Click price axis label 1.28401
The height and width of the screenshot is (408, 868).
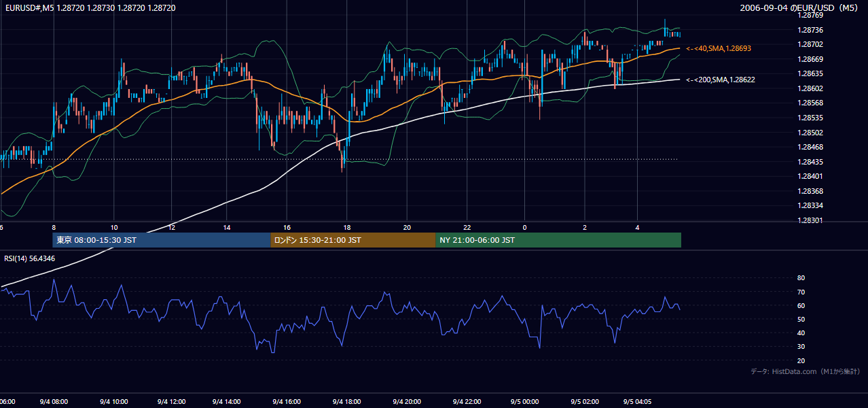click(810, 176)
